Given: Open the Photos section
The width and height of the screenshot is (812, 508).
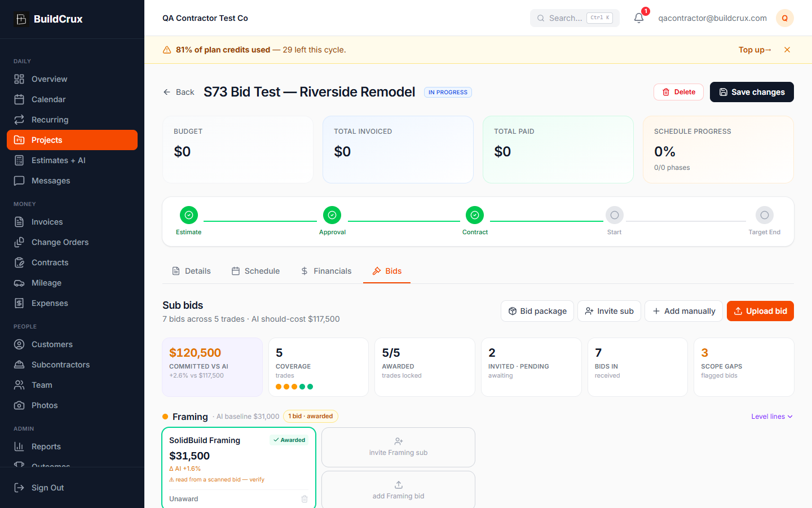Looking at the screenshot, I should (72, 405).
